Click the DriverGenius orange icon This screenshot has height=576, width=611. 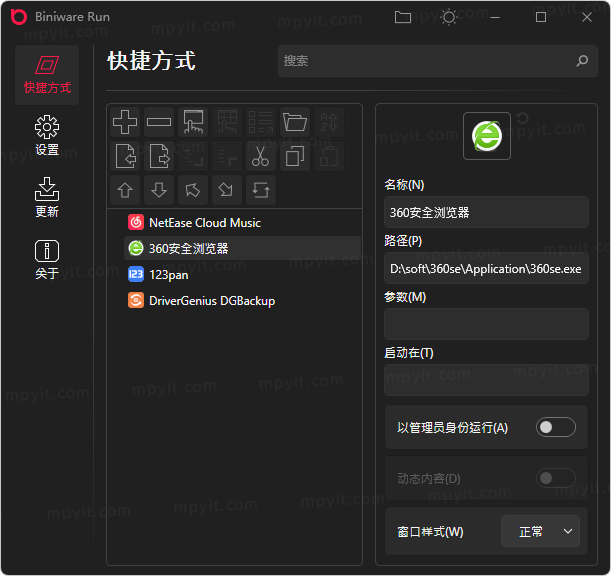point(136,300)
